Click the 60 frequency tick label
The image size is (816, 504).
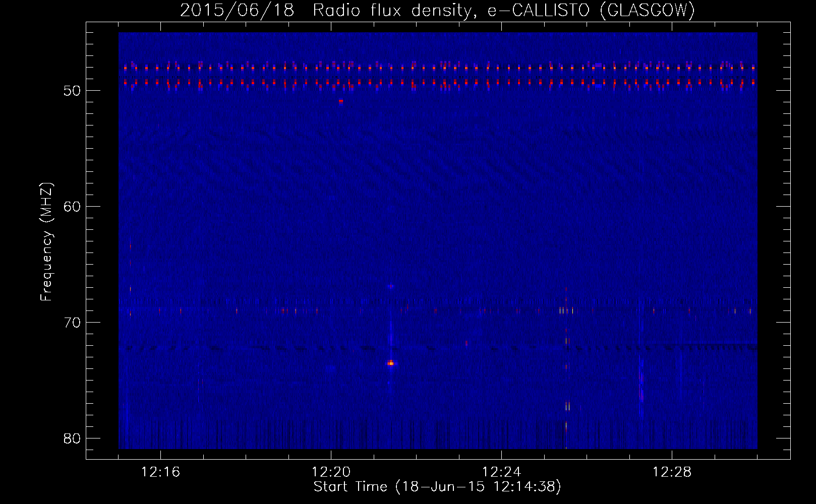(x=73, y=207)
